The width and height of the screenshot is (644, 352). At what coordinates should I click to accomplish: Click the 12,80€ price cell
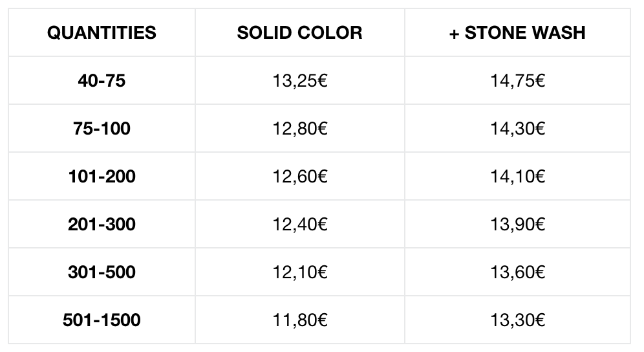point(300,128)
